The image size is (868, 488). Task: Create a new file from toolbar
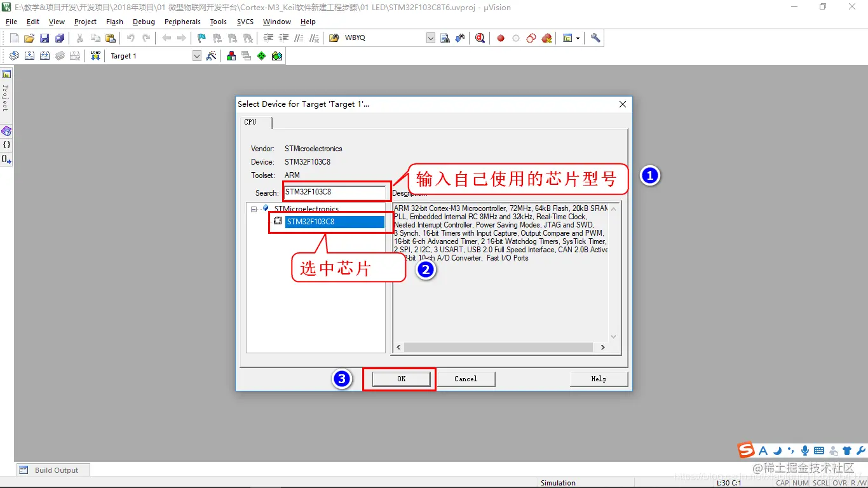click(x=14, y=38)
